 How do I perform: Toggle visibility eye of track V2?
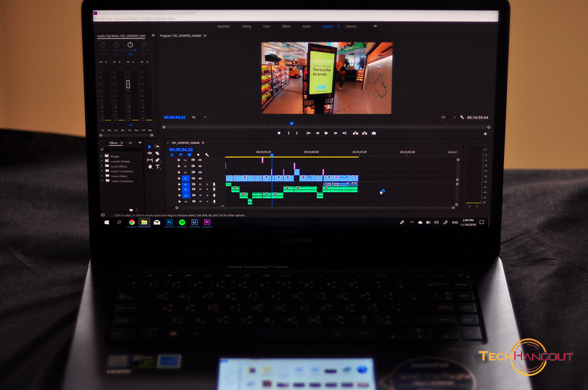tap(200, 172)
